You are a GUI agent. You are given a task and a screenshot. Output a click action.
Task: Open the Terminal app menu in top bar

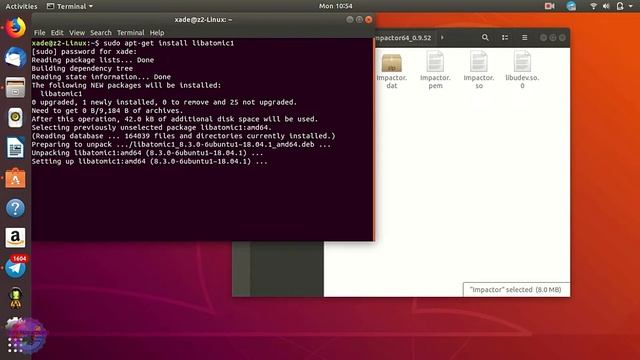(x=70, y=6)
